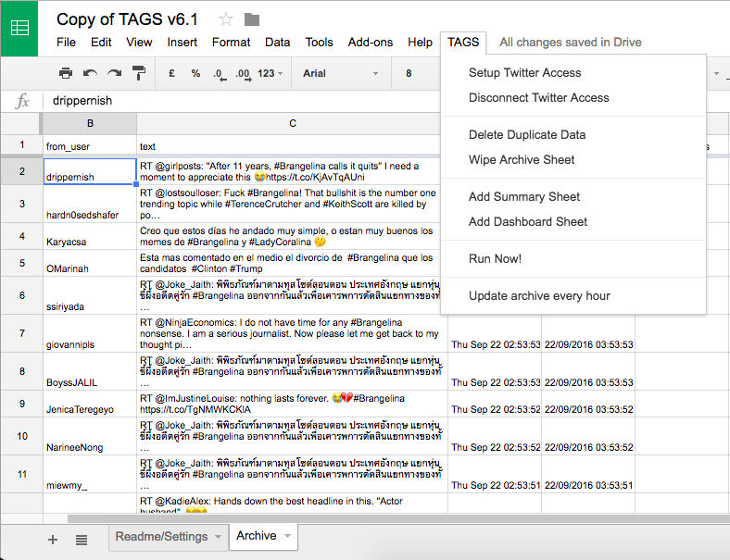Switch to the Readme/Settings sheet tab
730x560 pixels.
click(161, 537)
